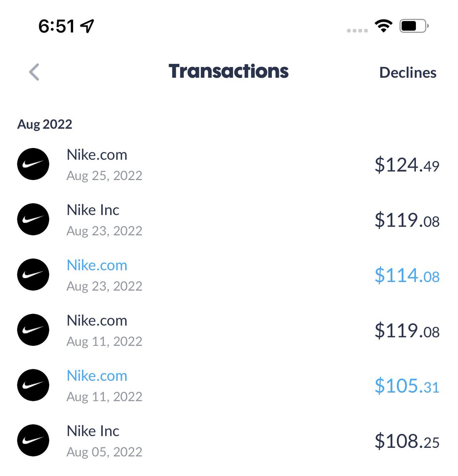
Task: Select the blue $105.31 amount
Action: click(407, 386)
